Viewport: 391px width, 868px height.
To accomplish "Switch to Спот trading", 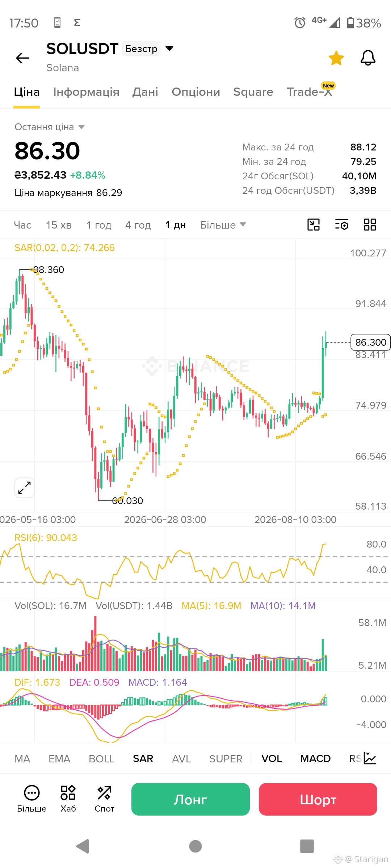I will pyautogui.click(x=104, y=799).
